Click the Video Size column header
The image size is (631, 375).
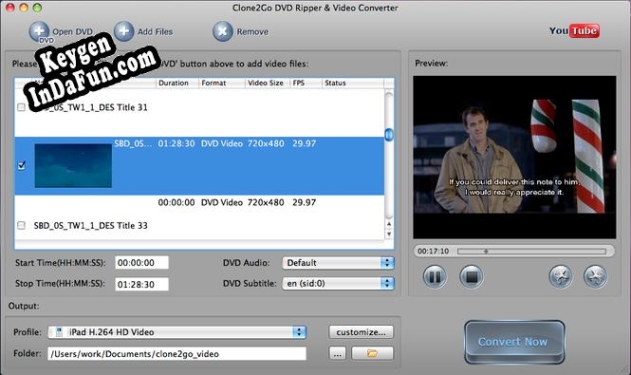[268, 83]
